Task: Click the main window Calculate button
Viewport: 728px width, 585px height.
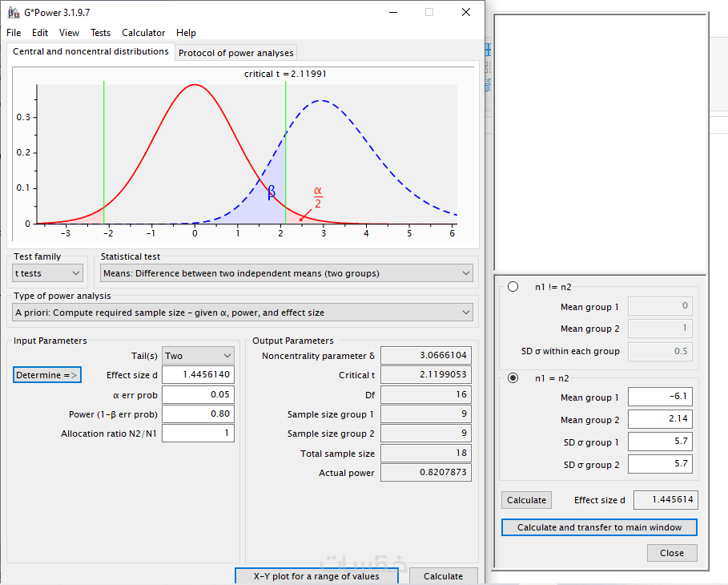Action: (x=443, y=576)
